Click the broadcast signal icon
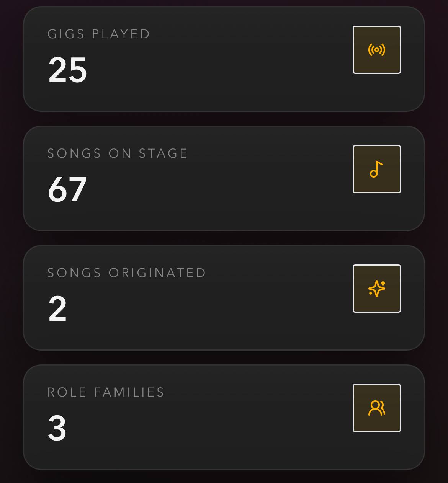Screen dimensions: 448x483 (377, 50)
